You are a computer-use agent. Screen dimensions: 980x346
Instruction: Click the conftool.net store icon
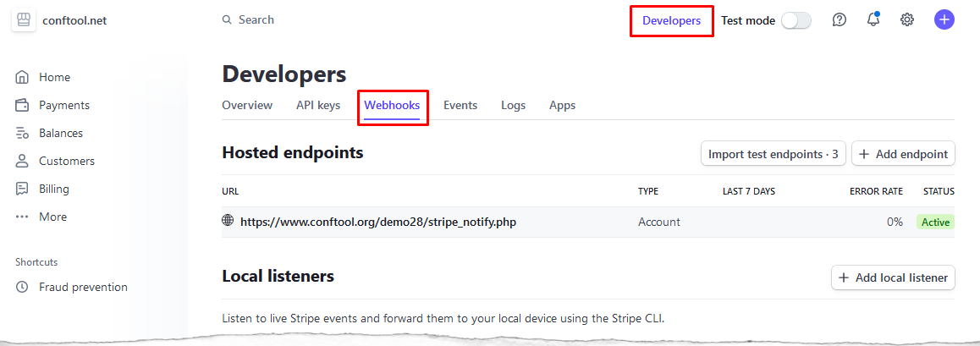click(23, 20)
